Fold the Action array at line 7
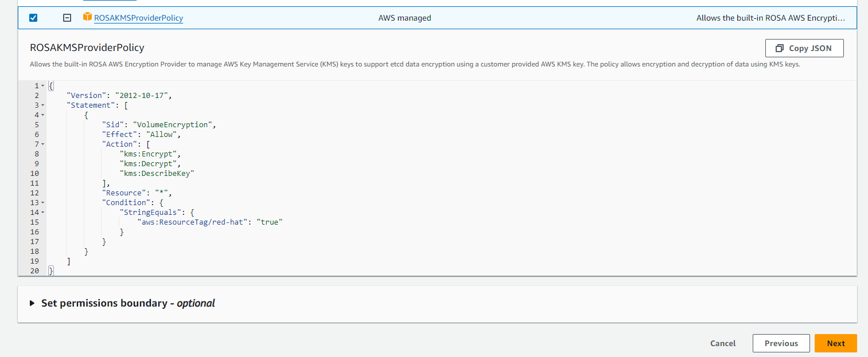This screenshot has height=357, width=868. point(42,144)
